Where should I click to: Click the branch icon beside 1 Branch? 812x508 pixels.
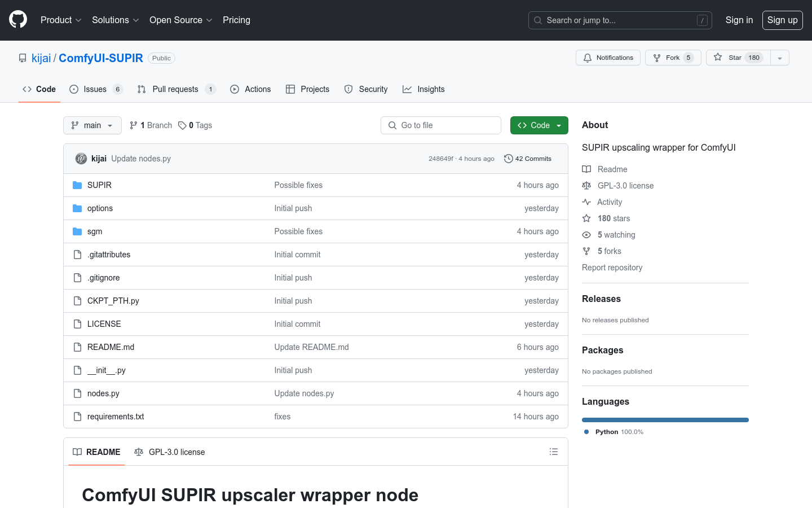click(134, 125)
